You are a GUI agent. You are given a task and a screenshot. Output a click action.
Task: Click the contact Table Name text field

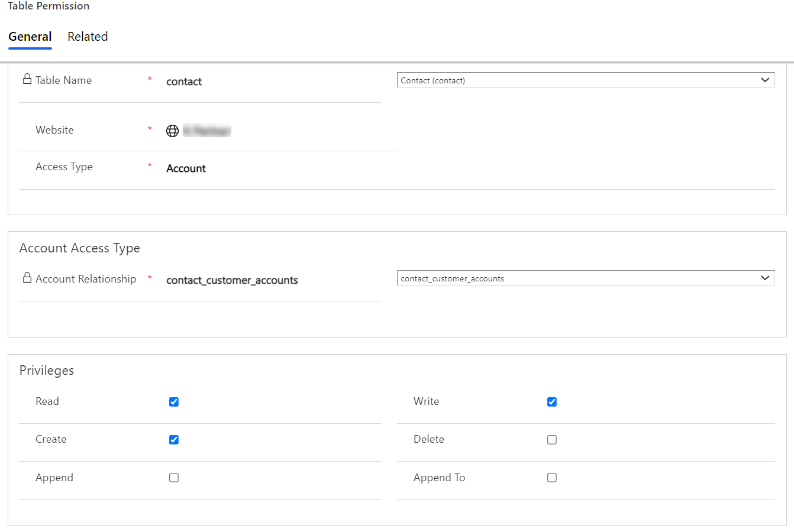click(184, 82)
